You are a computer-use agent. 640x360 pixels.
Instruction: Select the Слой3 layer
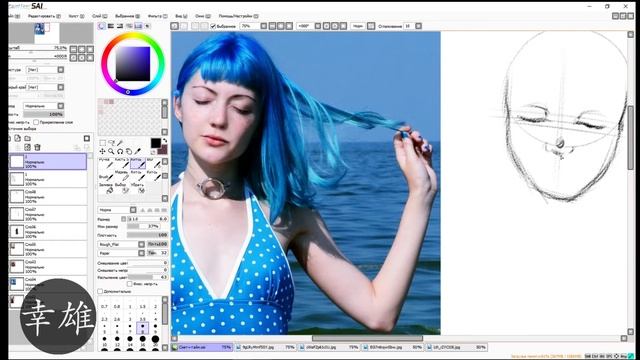point(48,267)
